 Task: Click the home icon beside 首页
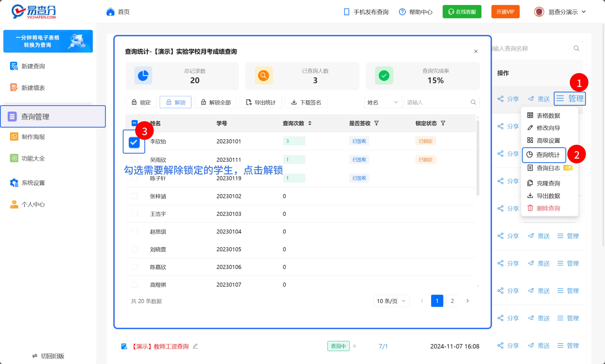(110, 11)
